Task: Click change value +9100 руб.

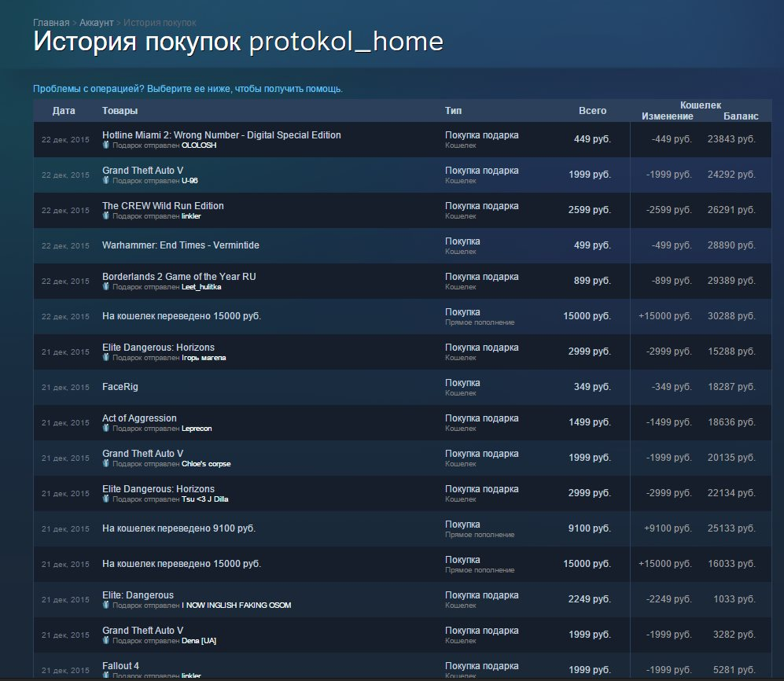Action: [x=668, y=528]
